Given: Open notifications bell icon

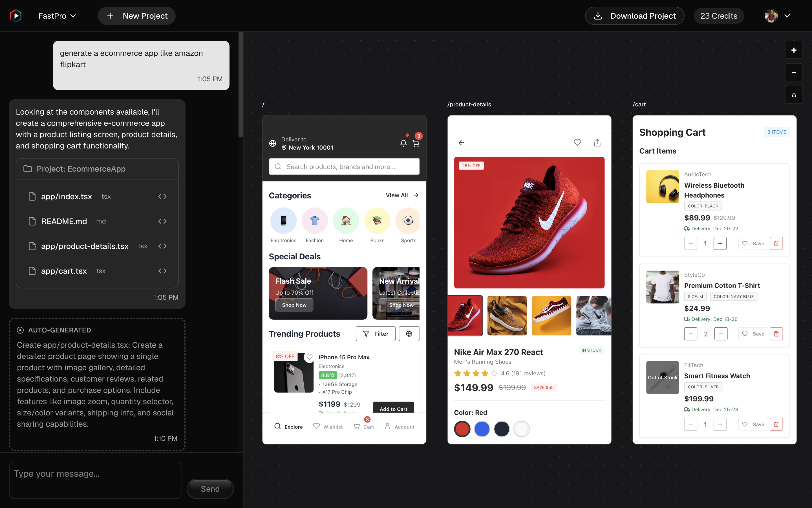Looking at the screenshot, I should tap(403, 143).
